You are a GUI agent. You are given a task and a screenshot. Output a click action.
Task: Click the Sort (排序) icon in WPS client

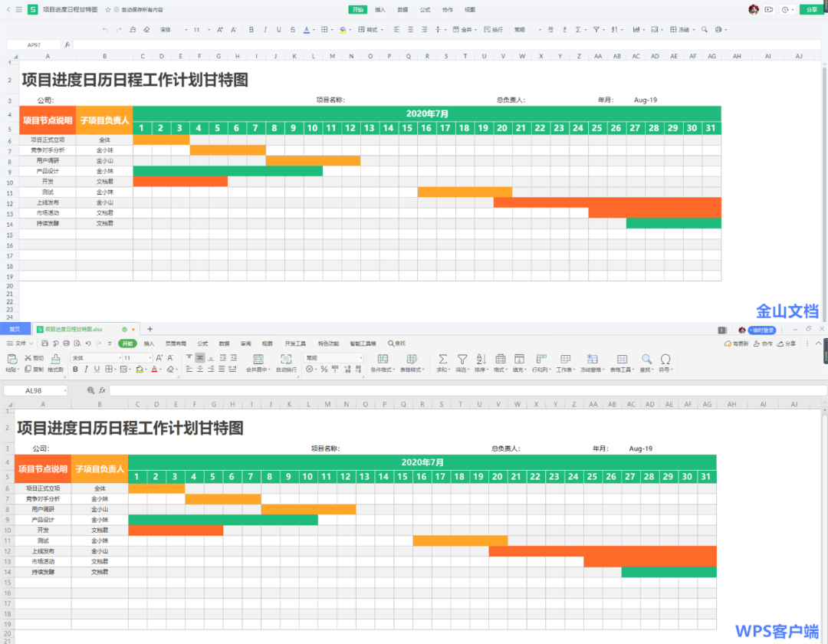(481, 360)
